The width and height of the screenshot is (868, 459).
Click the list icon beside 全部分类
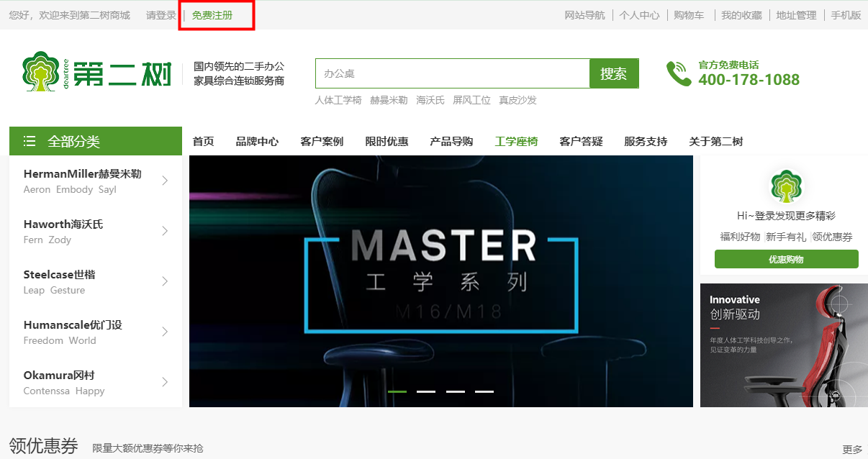tap(30, 141)
